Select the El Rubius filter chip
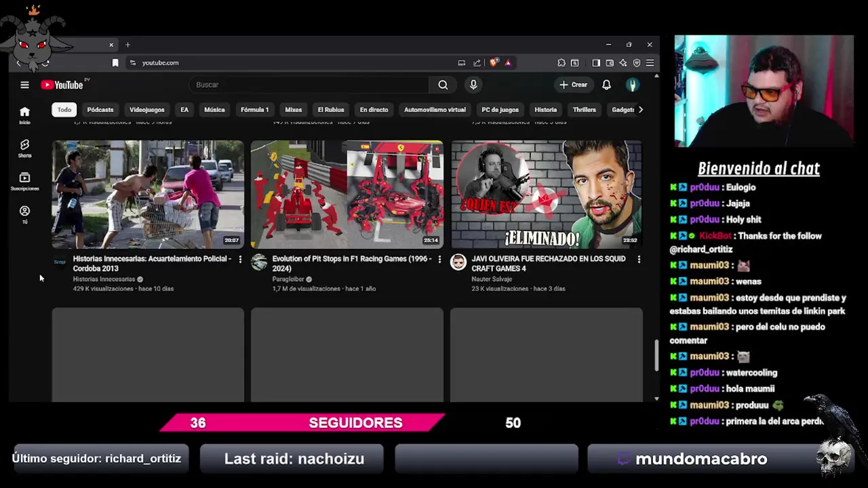Viewport: 868px width, 488px height. pos(331,109)
